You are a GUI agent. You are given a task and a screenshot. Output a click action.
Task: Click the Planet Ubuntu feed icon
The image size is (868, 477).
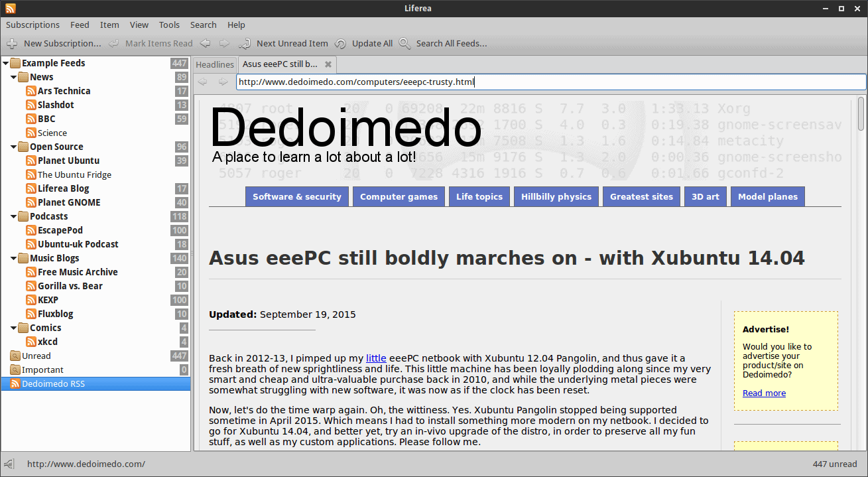pos(31,161)
